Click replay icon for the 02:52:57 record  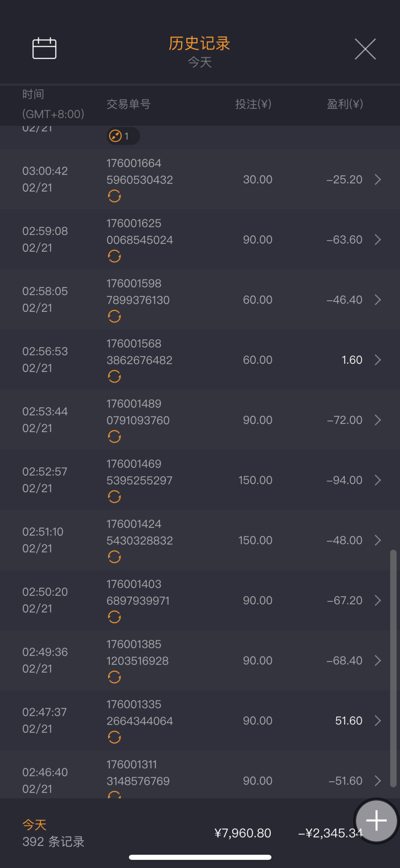coord(114,496)
